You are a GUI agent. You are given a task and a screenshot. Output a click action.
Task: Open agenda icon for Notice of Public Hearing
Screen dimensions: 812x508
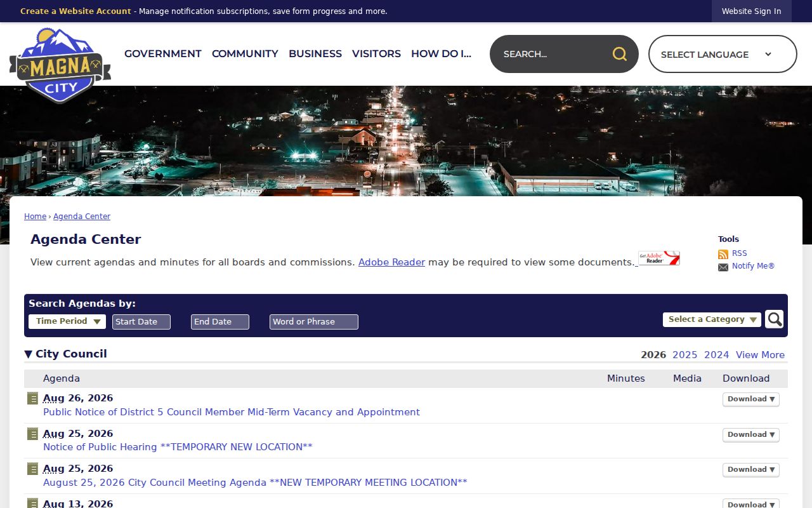[x=33, y=434]
